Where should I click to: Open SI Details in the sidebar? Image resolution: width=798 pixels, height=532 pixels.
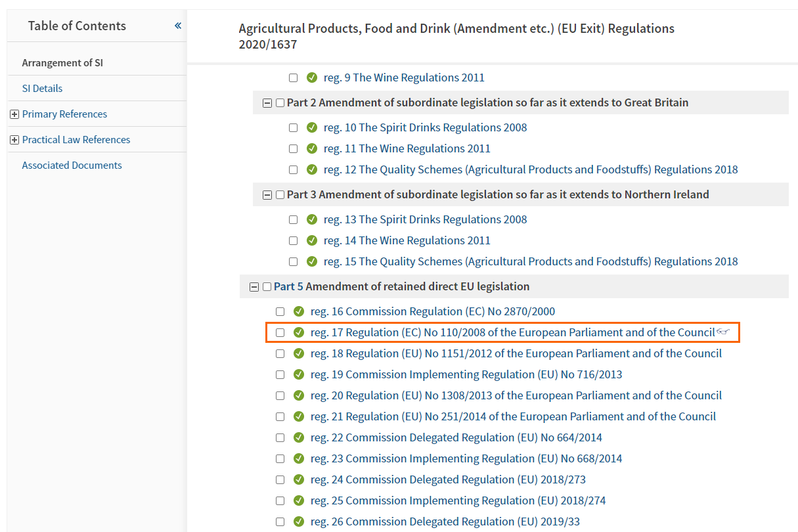pos(42,89)
